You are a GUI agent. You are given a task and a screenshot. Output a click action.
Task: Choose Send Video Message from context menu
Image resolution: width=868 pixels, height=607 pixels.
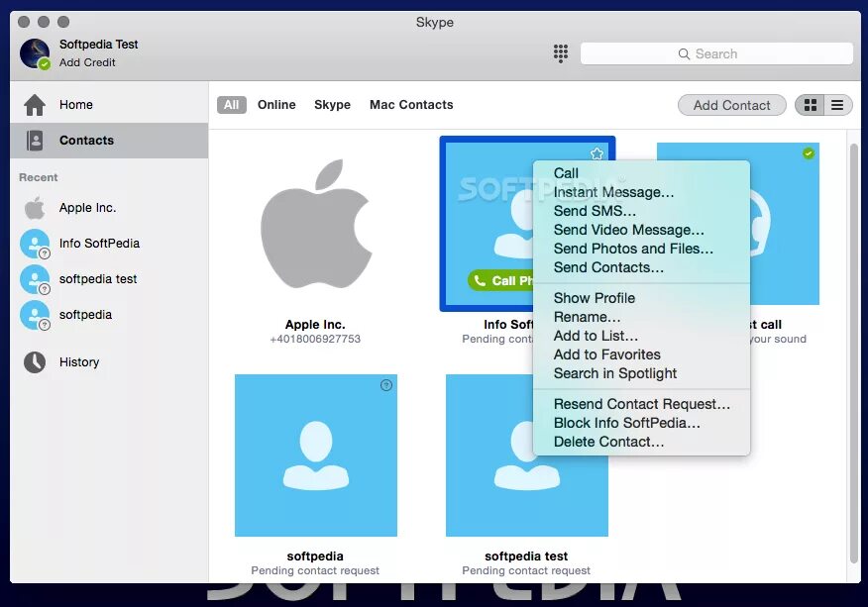[x=642, y=230]
